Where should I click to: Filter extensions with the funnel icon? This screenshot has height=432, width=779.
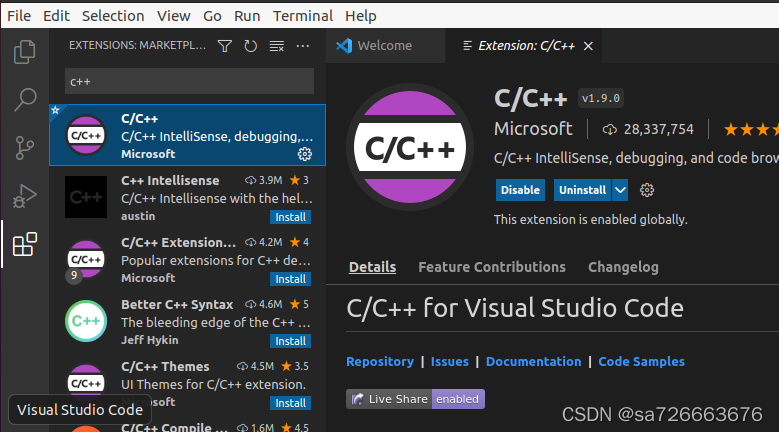coord(225,46)
